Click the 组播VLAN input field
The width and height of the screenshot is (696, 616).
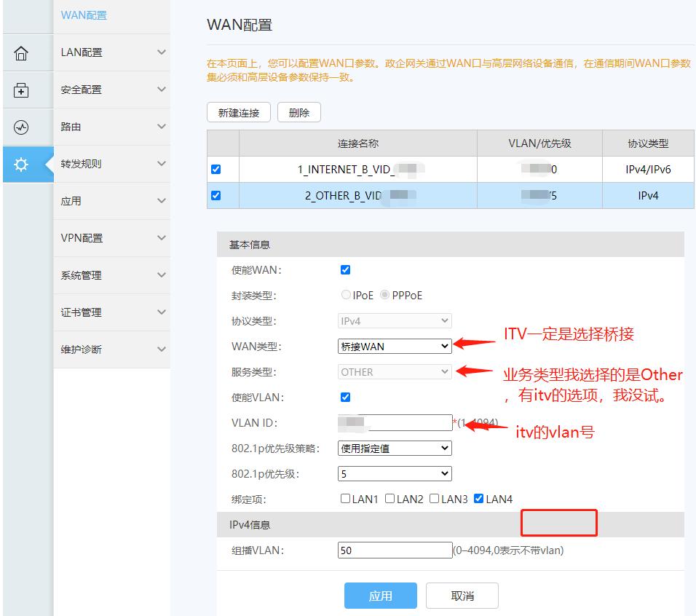pyautogui.click(x=394, y=549)
